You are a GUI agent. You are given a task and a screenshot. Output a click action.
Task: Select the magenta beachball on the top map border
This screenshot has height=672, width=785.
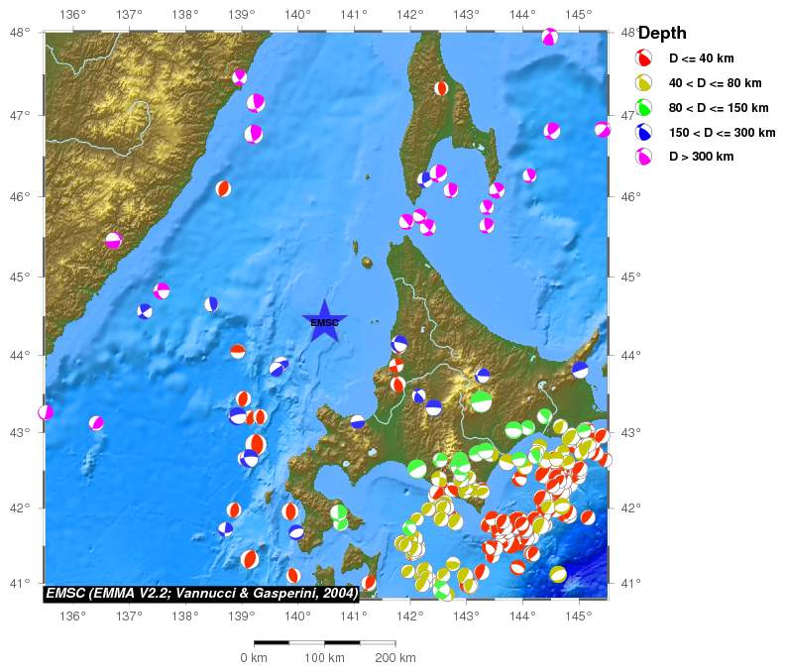pyautogui.click(x=549, y=38)
